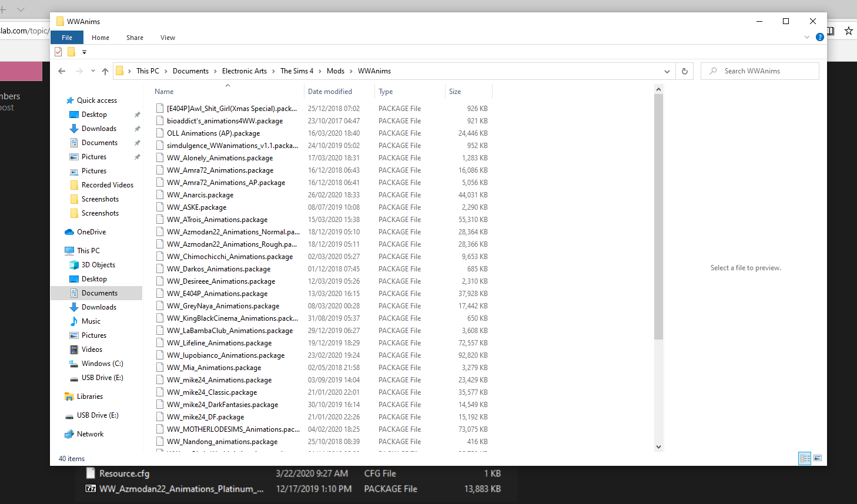Select Libraries in the navigation pane
857x504 pixels.
tap(90, 397)
